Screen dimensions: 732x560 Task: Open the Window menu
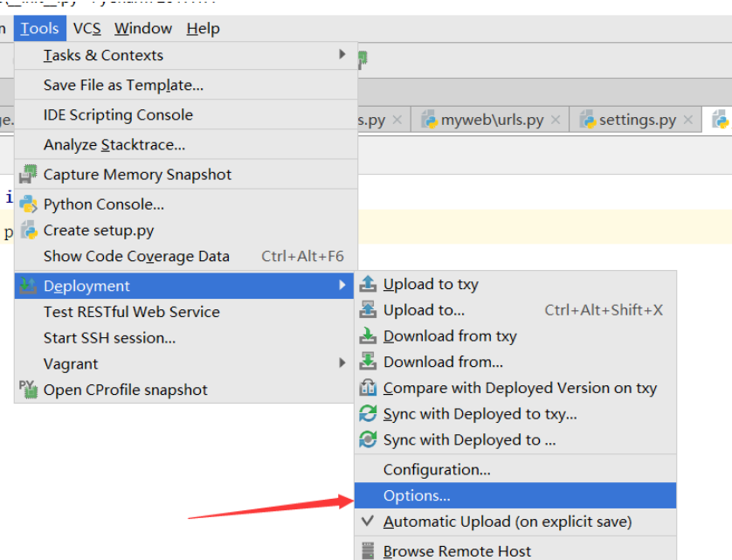coord(143,29)
